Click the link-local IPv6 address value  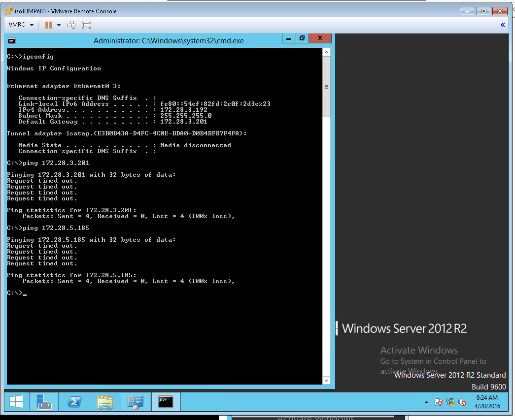click(x=215, y=104)
